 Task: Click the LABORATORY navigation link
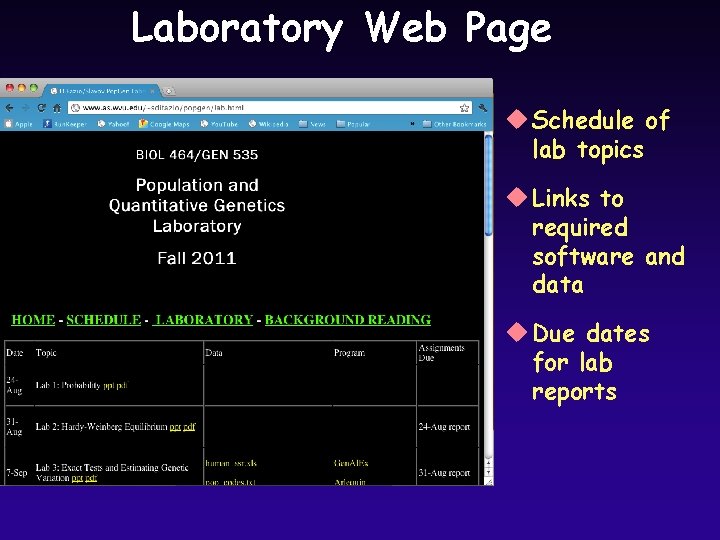[x=204, y=320]
